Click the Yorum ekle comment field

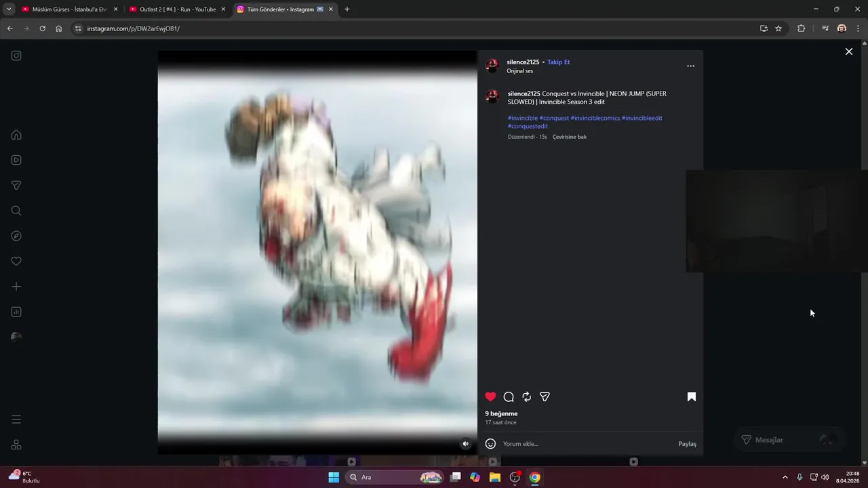(x=587, y=444)
